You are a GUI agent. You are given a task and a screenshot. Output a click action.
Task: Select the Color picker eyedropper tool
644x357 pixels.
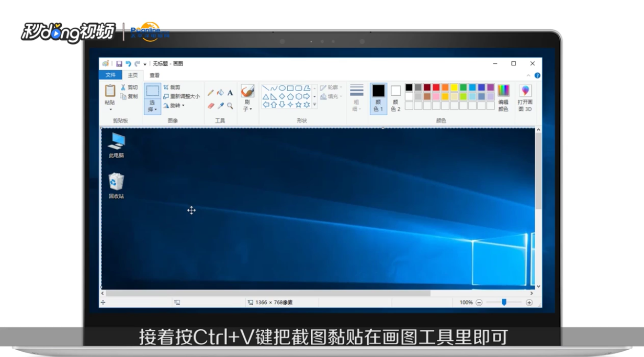point(221,106)
